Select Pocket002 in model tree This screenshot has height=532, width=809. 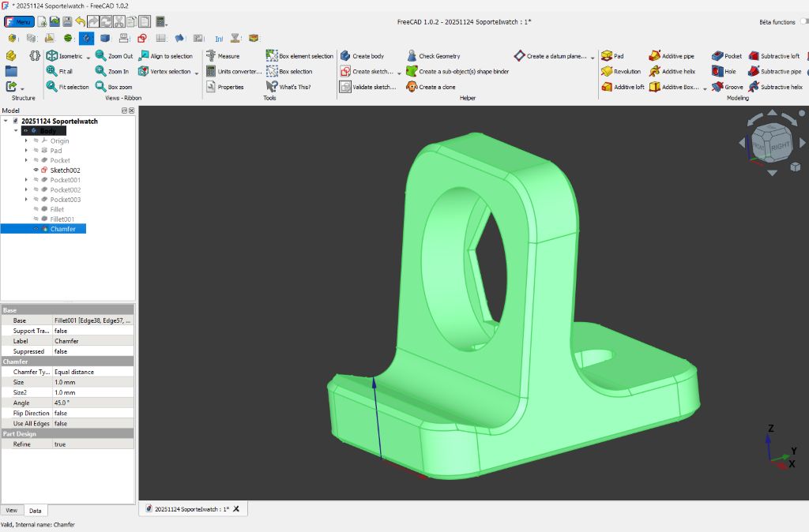point(65,189)
